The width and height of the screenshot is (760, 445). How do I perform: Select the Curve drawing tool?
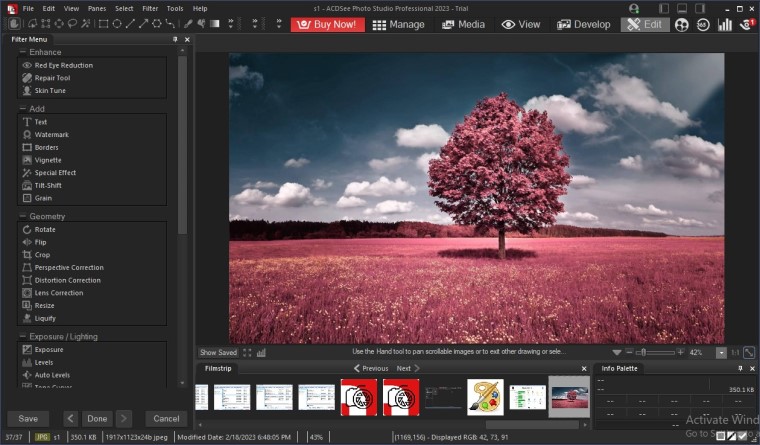coord(170,23)
